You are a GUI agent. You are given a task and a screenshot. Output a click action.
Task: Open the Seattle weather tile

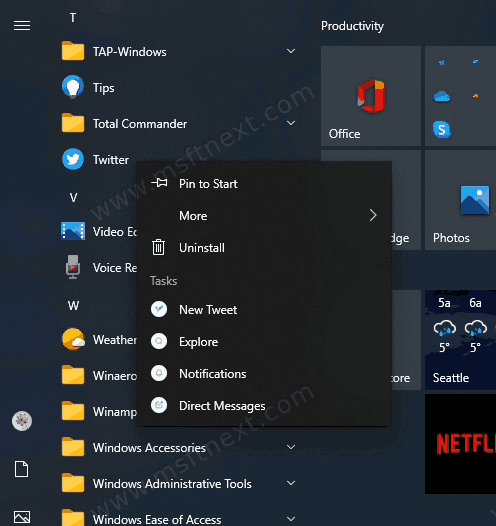click(x=460, y=340)
